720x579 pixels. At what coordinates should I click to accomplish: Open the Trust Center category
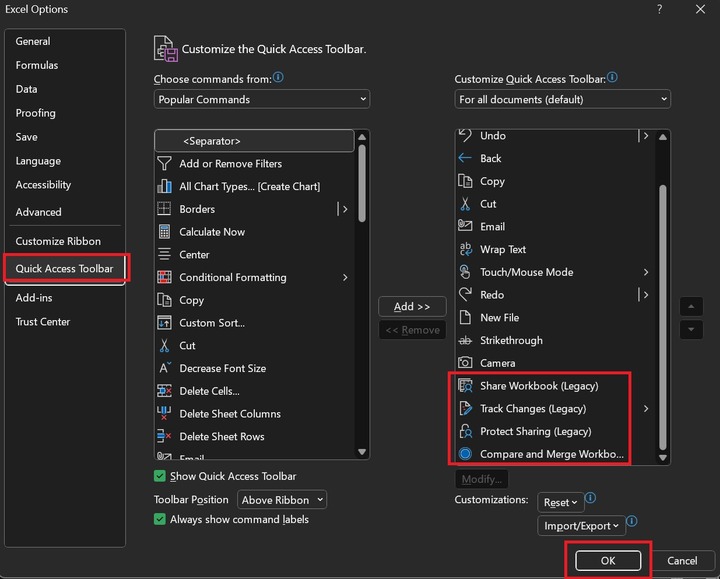point(43,322)
